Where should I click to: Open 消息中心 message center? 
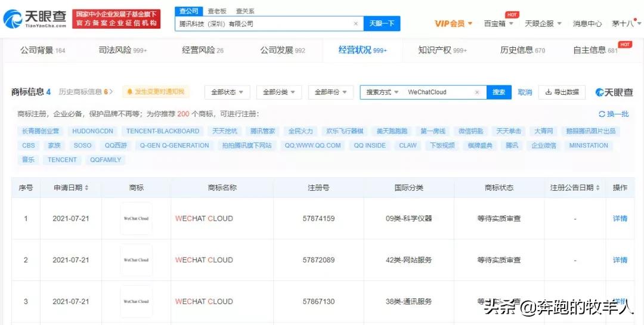coord(587,23)
